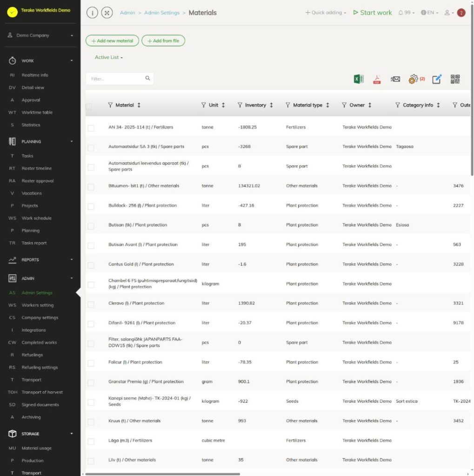Filter funnel icon on Material column

(x=110, y=105)
